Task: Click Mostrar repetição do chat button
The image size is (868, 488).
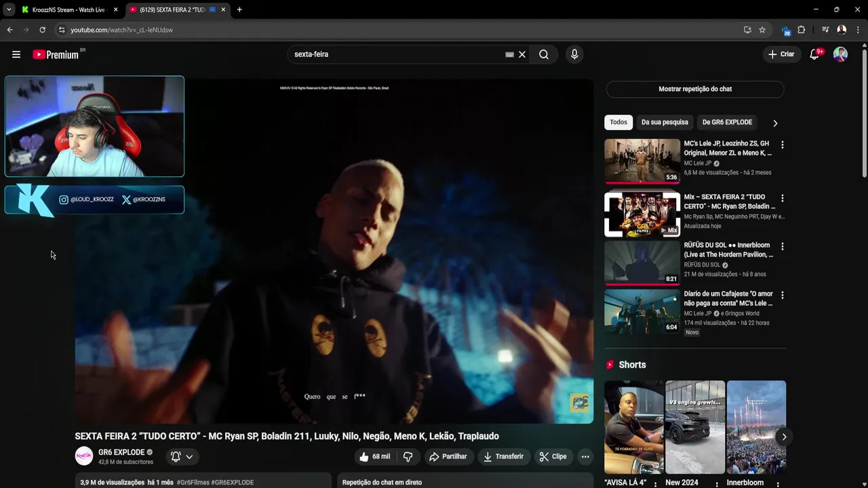Action: [695, 89]
